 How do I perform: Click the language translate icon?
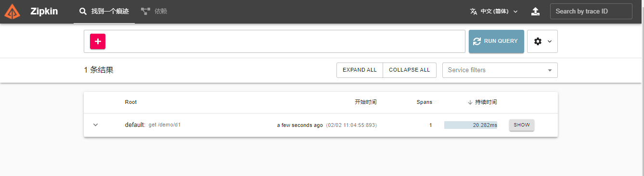click(x=474, y=12)
